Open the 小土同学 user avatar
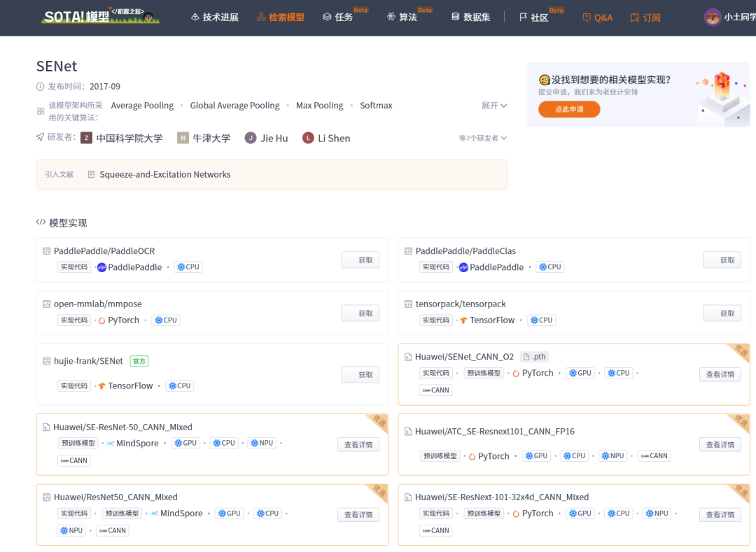The image size is (756, 552). click(x=713, y=17)
